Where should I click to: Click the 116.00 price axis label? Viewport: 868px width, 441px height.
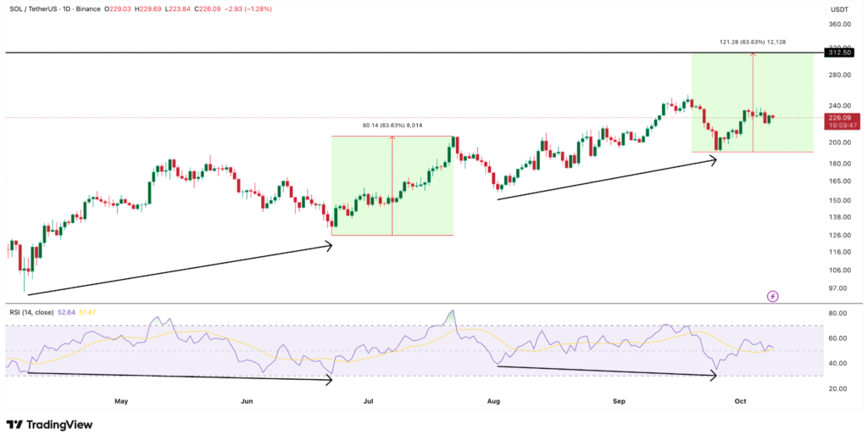coord(840,252)
